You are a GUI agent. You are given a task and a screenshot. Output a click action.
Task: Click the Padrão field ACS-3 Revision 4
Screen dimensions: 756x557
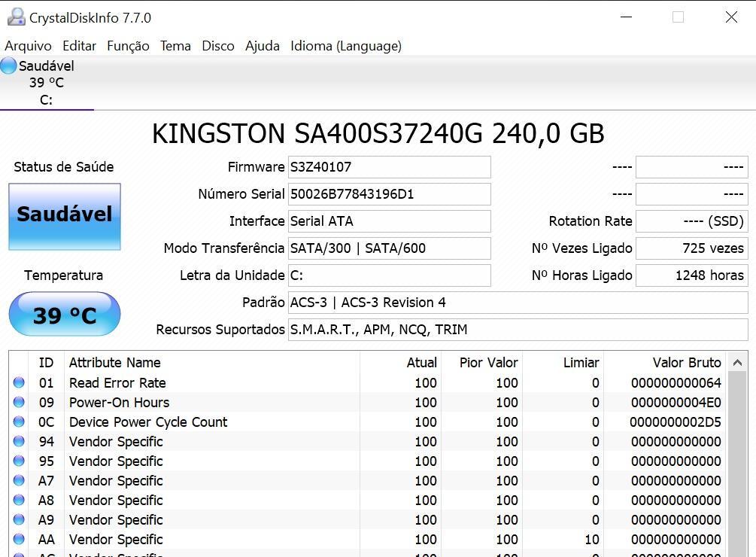point(518,303)
